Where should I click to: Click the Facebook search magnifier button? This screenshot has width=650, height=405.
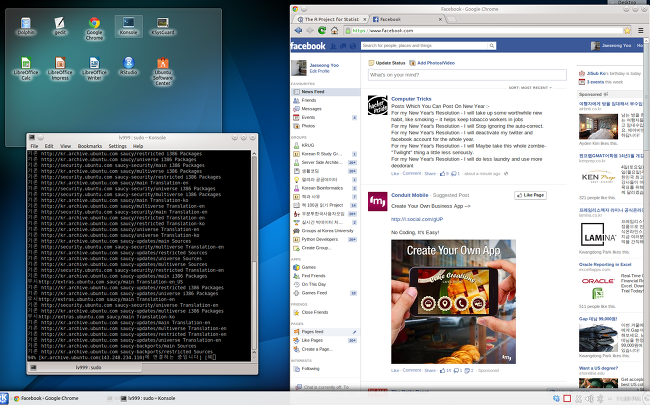pos(492,46)
